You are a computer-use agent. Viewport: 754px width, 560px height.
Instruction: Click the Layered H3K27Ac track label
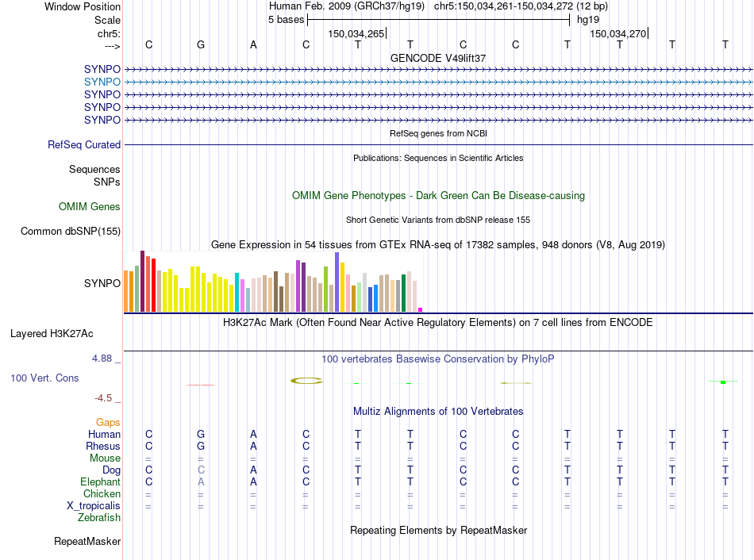52,334
